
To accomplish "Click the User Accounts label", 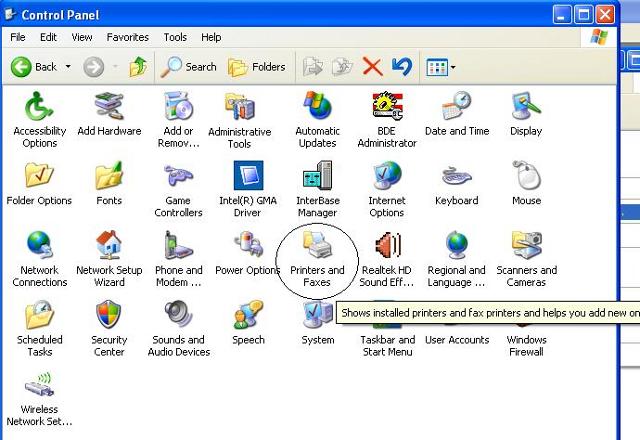I will (x=457, y=340).
